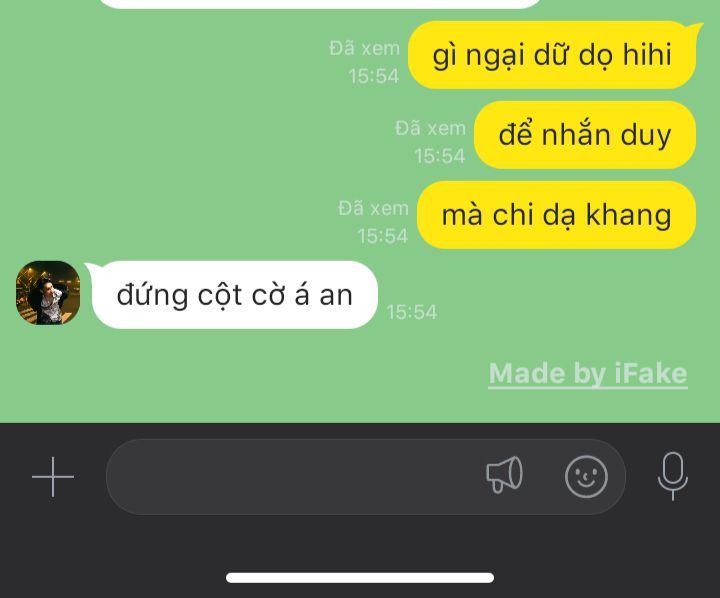
Task: Tap the message 'gì ngại dữ dọ hihi'
Action: (552, 55)
